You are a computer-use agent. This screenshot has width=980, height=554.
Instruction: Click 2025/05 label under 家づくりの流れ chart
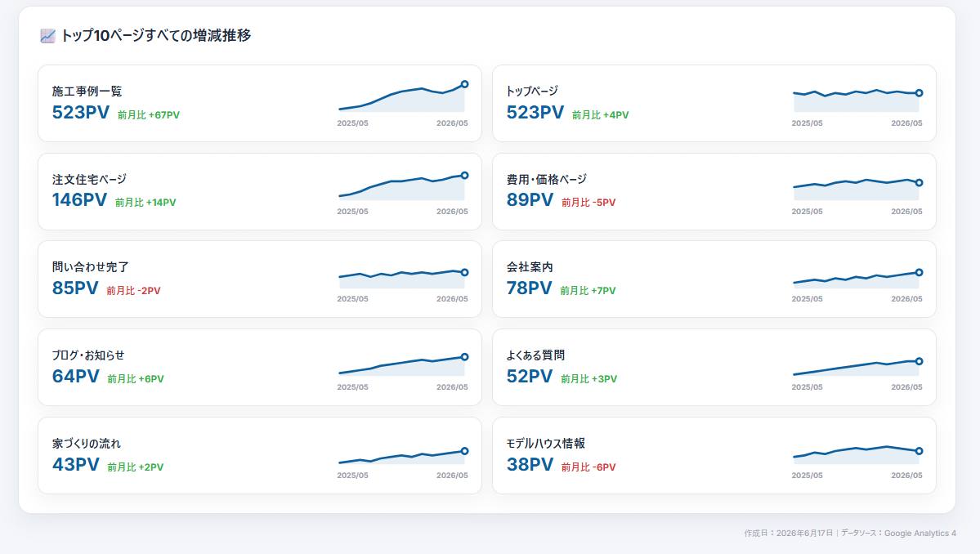pyautogui.click(x=352, y=476)
